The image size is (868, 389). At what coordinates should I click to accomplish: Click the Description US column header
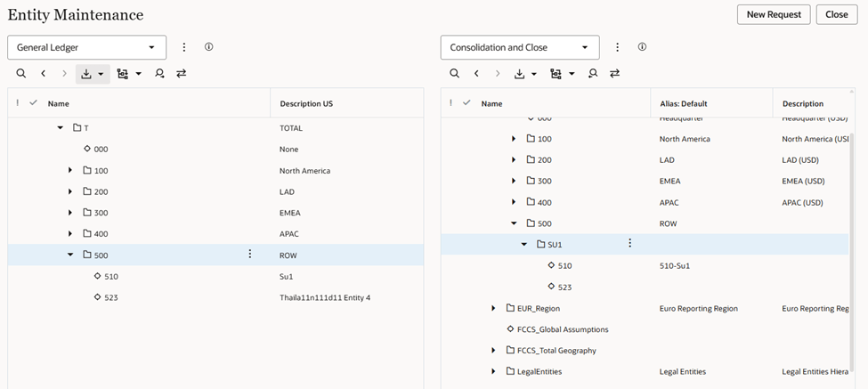coord(306,103)
